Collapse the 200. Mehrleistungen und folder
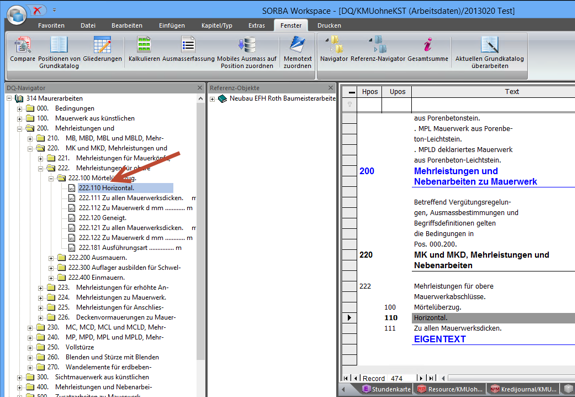The height and width of the screenshot is (397, 575). pyautogui.click(x=20, y=129)
